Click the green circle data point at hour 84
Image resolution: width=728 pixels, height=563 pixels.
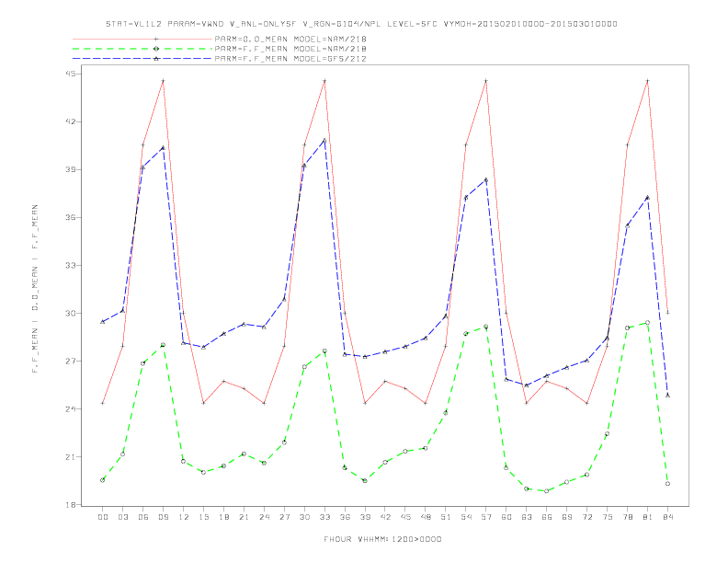pyautogui.click(x=667, y=484)
